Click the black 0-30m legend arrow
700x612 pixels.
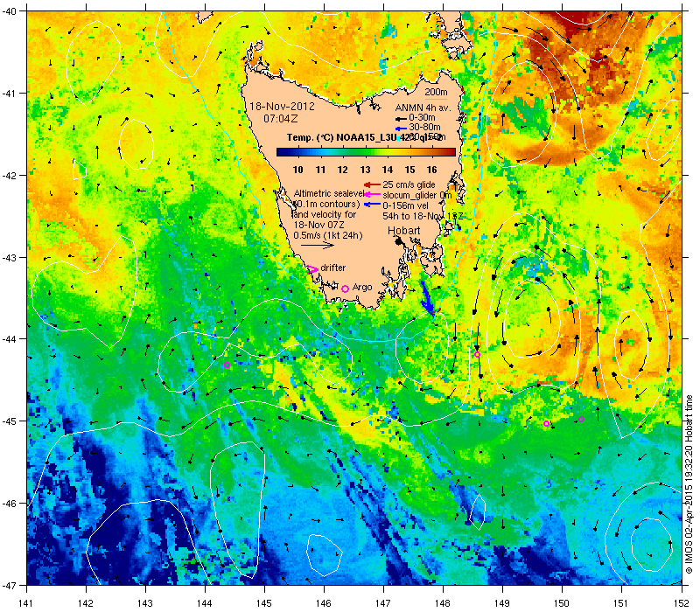point(401,119)
